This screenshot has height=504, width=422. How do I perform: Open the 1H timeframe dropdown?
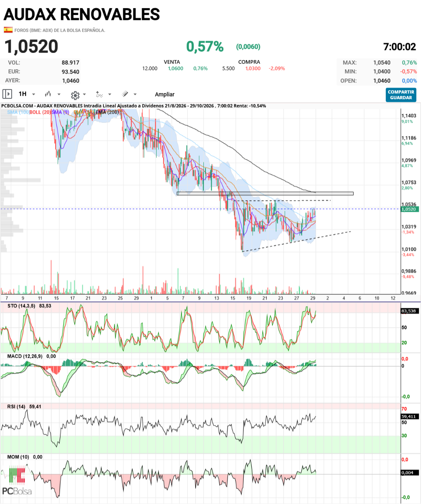27,94
